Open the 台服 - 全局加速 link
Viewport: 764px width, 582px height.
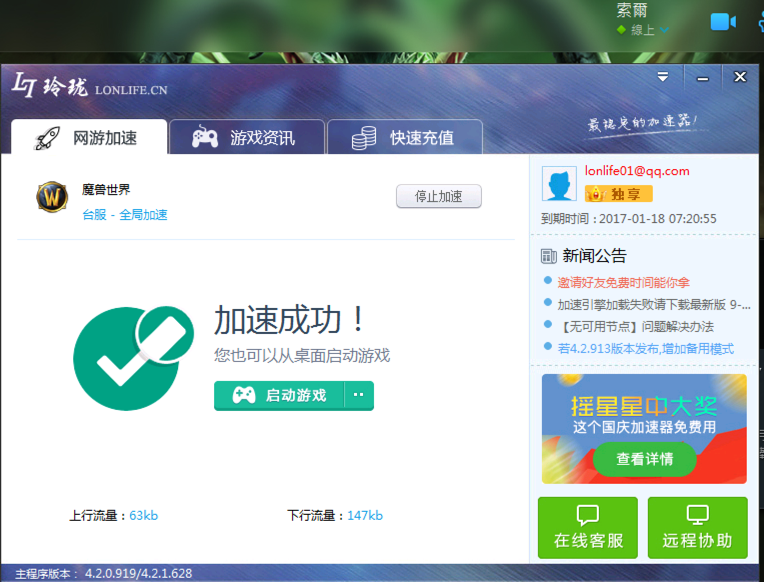click(125, 214)
